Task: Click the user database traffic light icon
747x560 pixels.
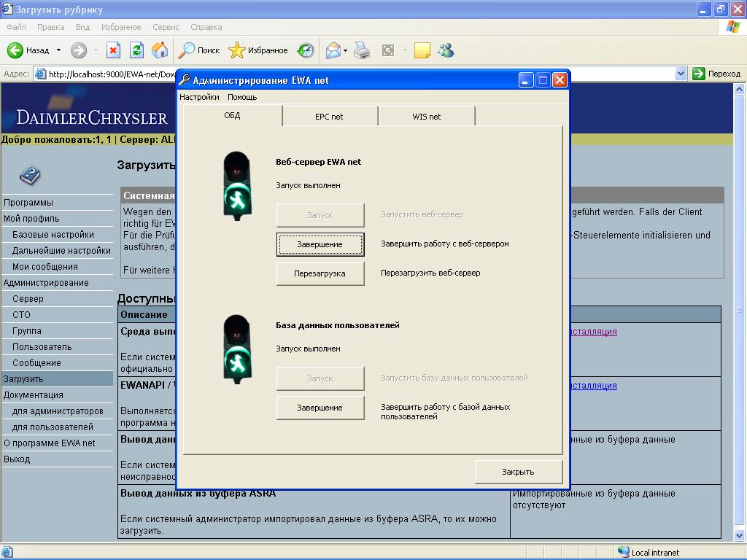Action: point(237,349)
